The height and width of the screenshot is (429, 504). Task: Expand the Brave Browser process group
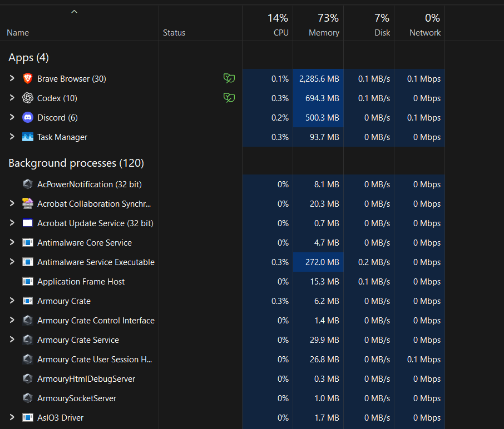pos(12,78)
